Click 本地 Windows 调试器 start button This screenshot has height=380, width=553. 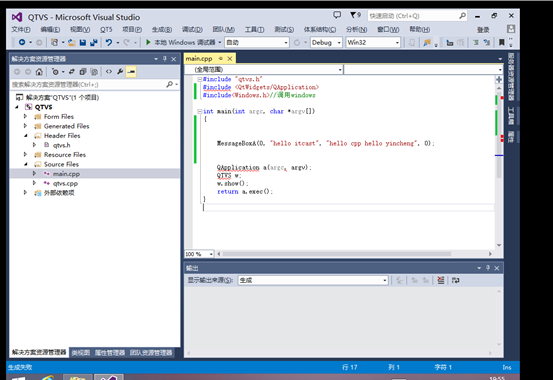coord(184,42)
